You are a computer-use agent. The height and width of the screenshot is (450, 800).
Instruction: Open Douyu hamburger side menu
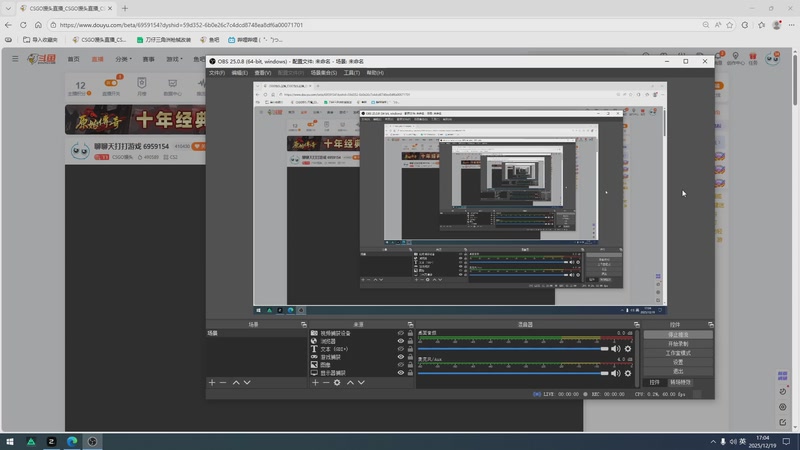15,59
